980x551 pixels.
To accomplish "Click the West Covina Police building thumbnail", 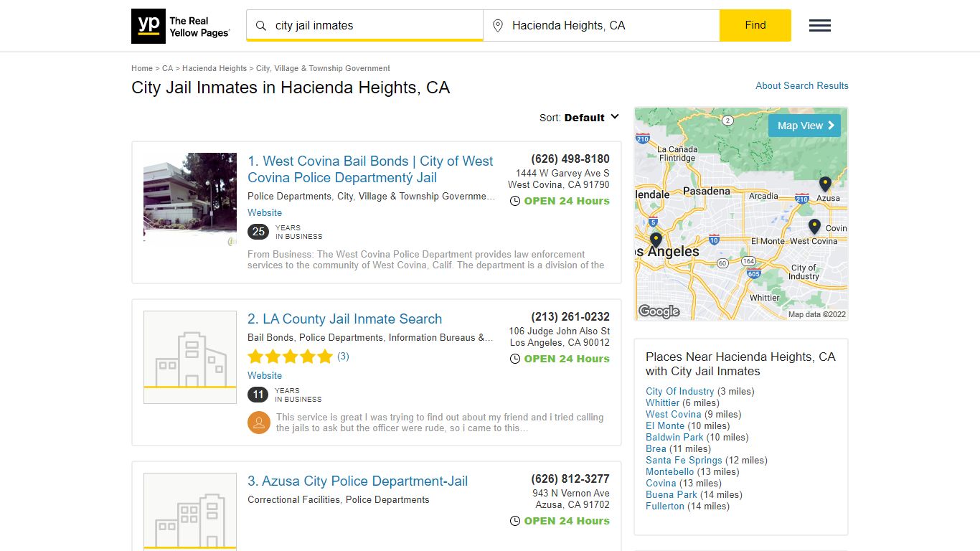I will (190, 199).
